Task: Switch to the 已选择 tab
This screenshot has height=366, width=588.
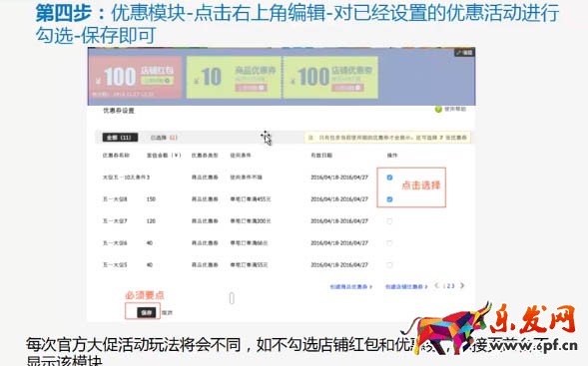Action: tap(164, 138)
